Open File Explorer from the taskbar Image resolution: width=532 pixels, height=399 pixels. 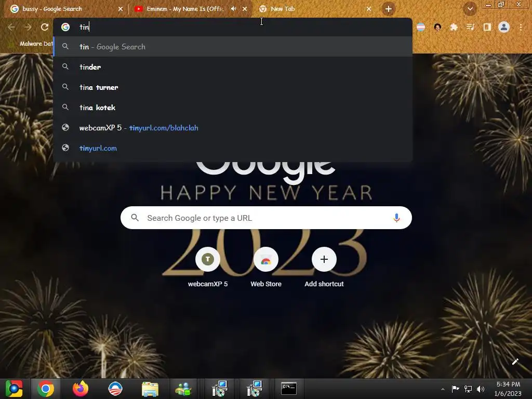coord(150,389)
